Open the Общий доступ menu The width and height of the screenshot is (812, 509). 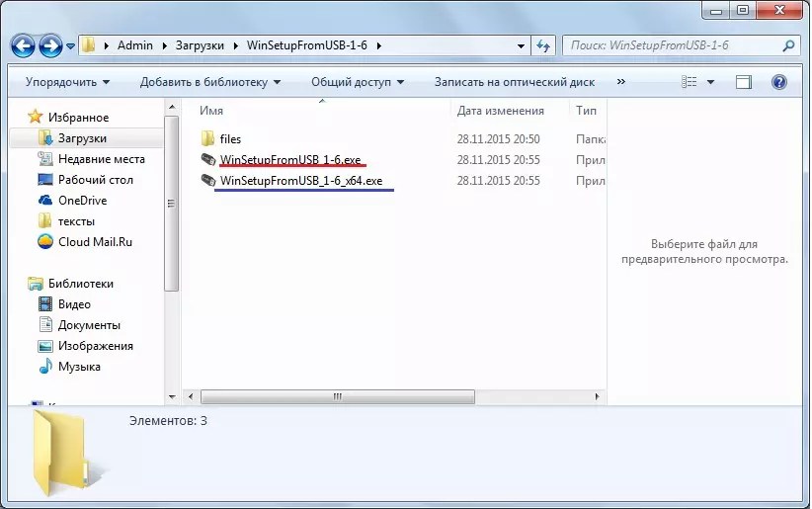[357, 82]
